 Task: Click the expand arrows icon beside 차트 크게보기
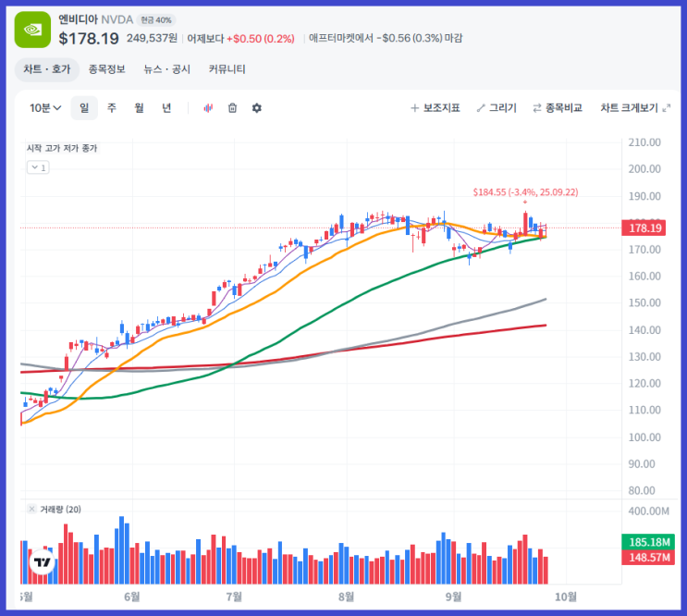pos(667,108)
